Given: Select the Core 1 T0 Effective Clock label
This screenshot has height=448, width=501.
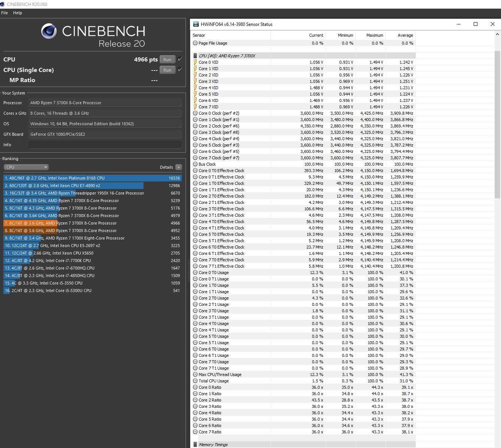Looking at the screenshot, I should (x=221, y=183).
